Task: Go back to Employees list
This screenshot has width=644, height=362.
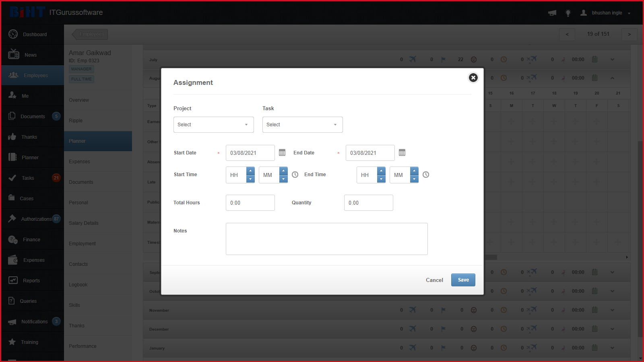Action: click(90, 34)
